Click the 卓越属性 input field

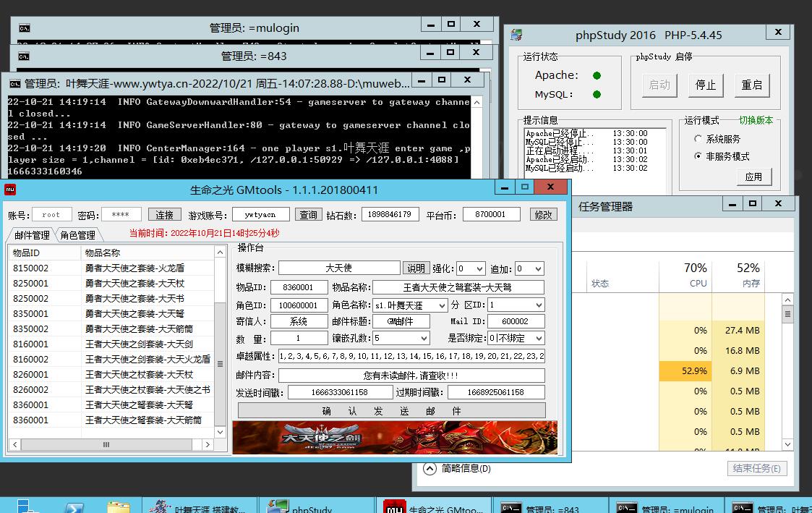[x=411, y=356]
